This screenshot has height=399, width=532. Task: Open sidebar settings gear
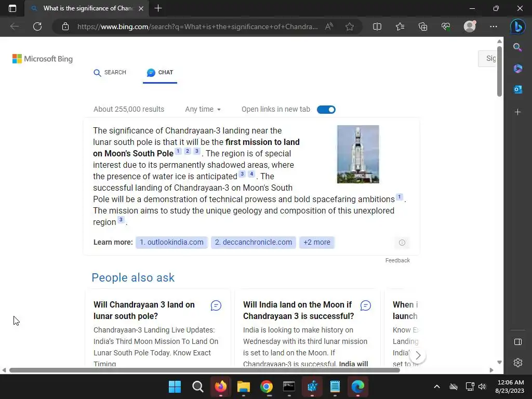click(518, 363)
